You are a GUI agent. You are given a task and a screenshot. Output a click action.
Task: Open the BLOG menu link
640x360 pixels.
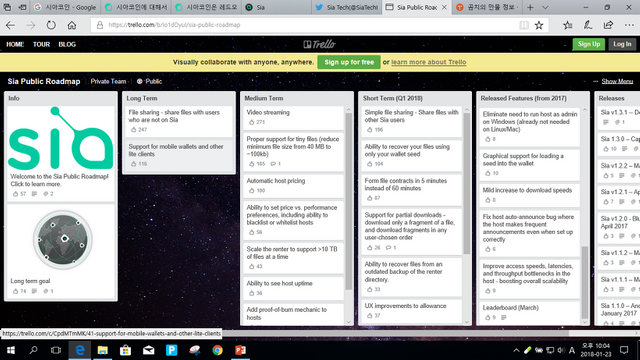67,44
